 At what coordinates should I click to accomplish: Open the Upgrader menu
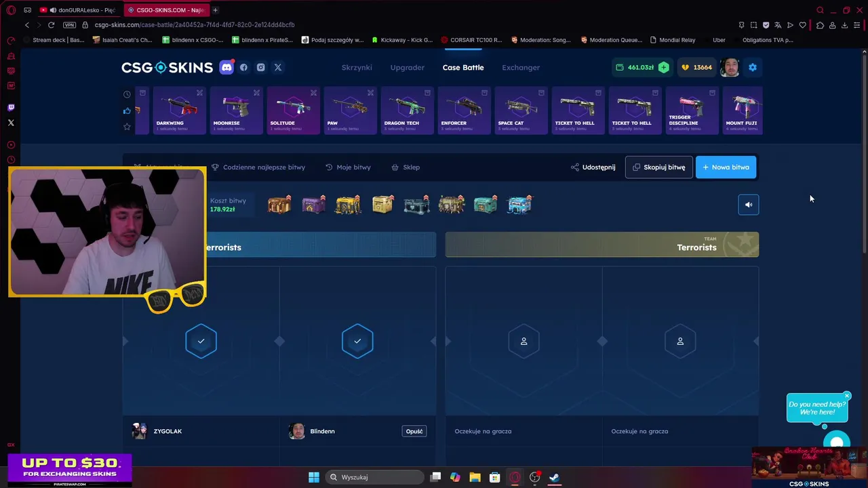[x=407, y=67]
